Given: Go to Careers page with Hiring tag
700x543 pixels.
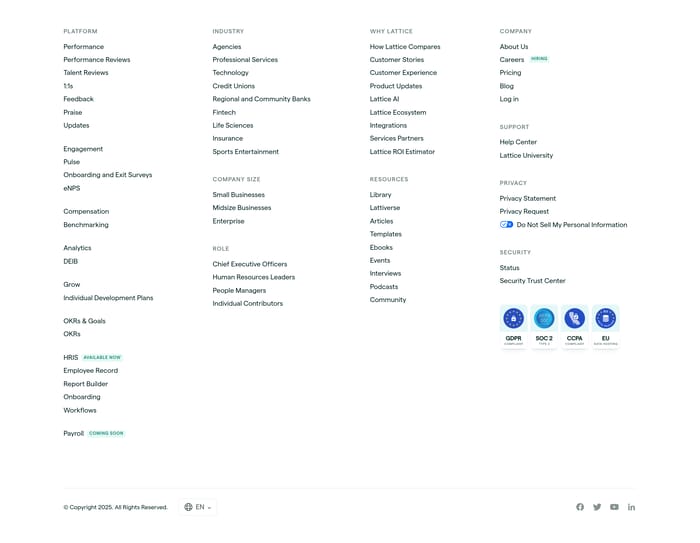Looking at the screenshot, I should [512, 60].
